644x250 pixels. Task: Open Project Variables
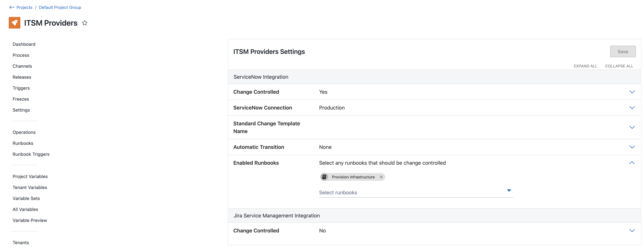pyautogui.click(x=30, y=176)
